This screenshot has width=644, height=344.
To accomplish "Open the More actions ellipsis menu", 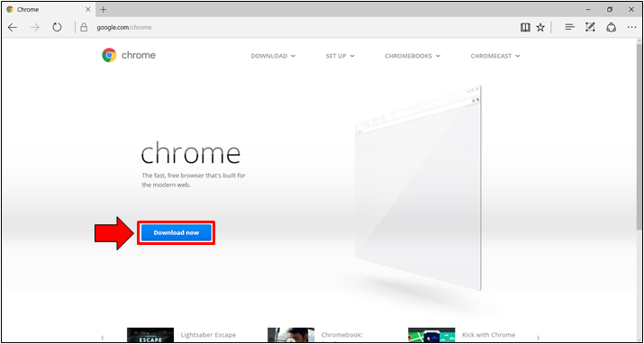I will click(x=631, y=28).
